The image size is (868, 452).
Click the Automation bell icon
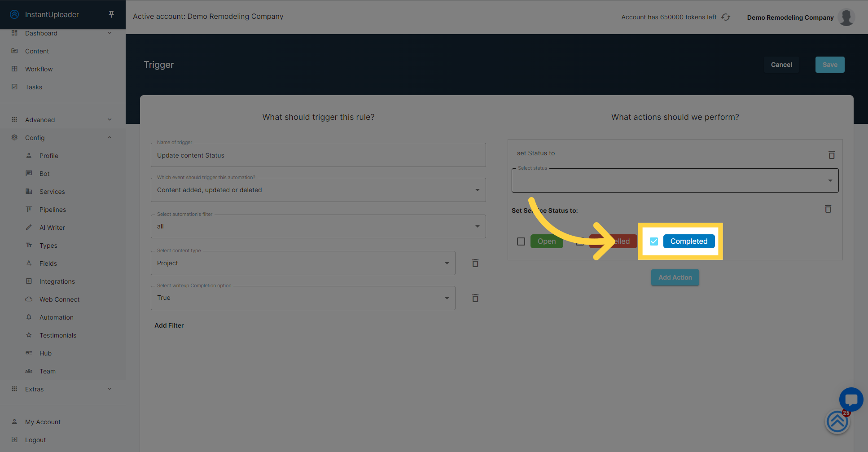tap(29, 317)
